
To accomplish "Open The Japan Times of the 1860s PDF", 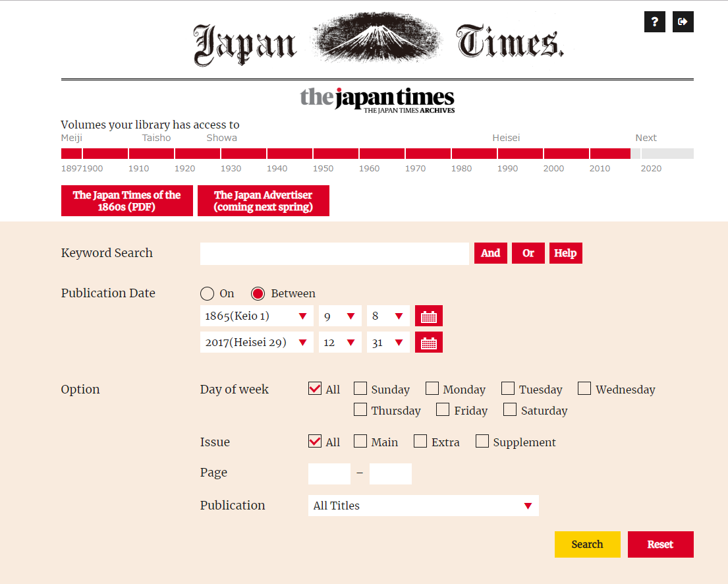I will click(x=126, y=200).
